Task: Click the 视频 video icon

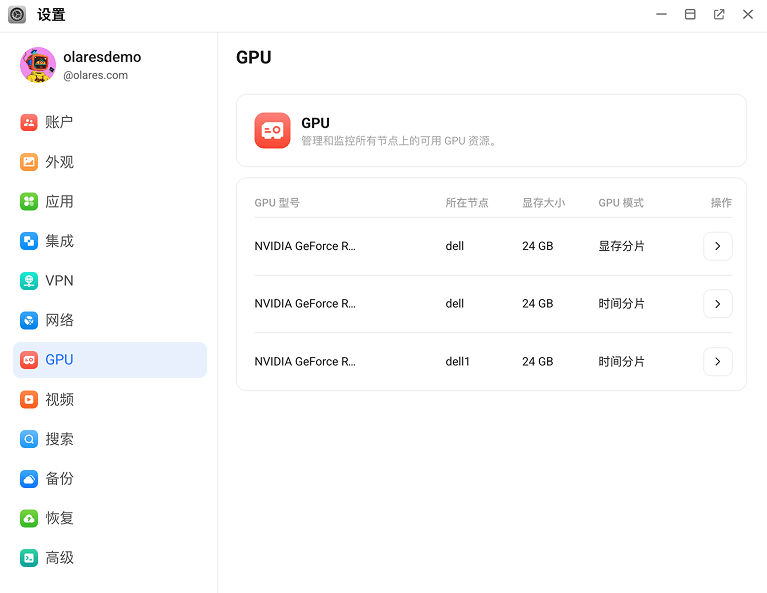Action: click(x=29, y=400)
